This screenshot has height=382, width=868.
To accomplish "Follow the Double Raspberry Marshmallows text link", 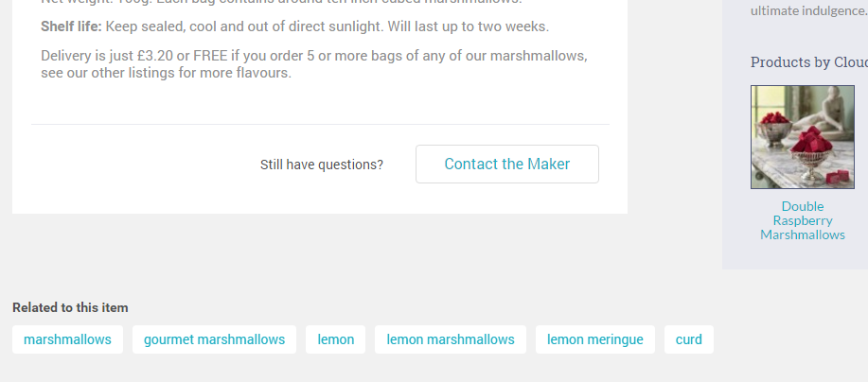I will (x=802, y=220).
